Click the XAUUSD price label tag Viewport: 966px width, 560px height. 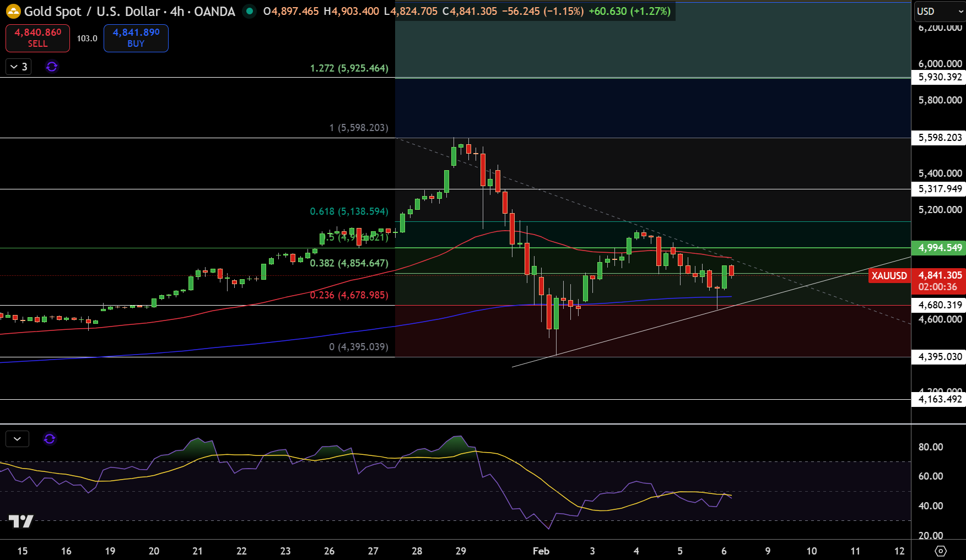[x=889, y=276]
